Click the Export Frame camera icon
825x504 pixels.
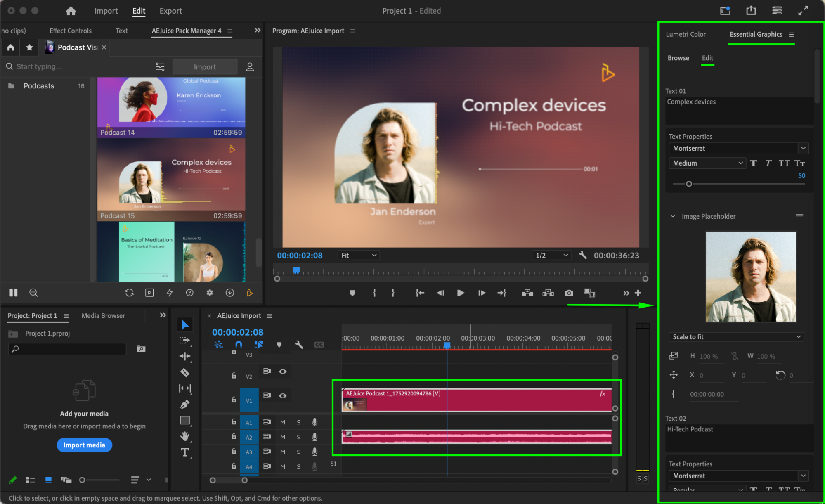(x=569, y=293)
